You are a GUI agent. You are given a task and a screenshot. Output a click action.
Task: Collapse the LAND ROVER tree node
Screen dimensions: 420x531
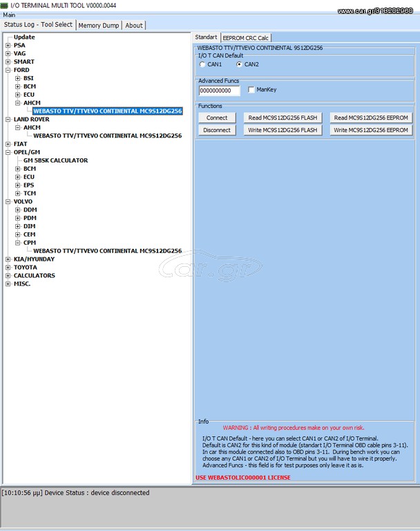point(8,120)
